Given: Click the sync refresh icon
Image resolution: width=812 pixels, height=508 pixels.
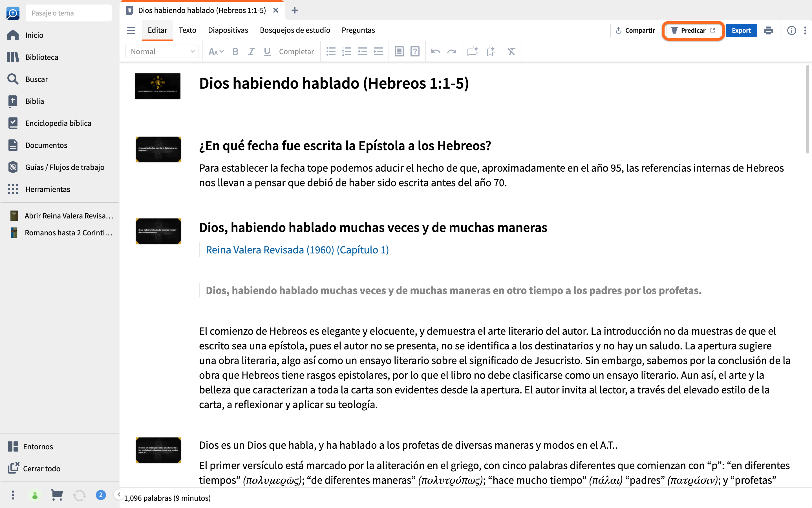Looking at the screenshot, I should 79,495.
